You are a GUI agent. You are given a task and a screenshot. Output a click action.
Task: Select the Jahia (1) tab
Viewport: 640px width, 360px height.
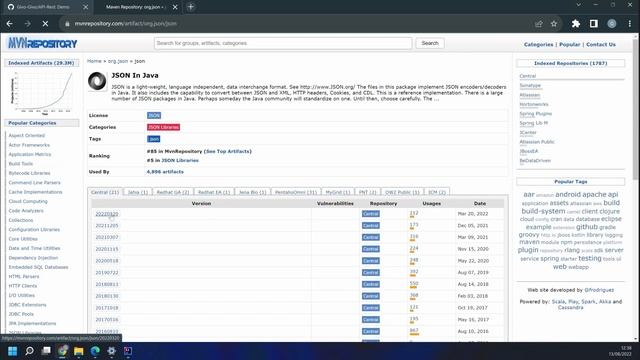(138, 192)
